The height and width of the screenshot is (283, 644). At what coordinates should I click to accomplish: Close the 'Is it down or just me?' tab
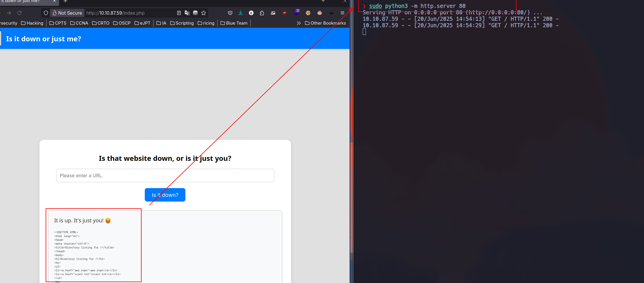coord(54,1)
